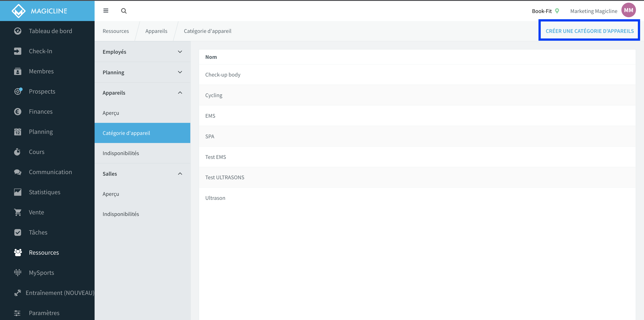Click the Book-Fit studio name
The image size is (644, 320).
coord(542,11)
